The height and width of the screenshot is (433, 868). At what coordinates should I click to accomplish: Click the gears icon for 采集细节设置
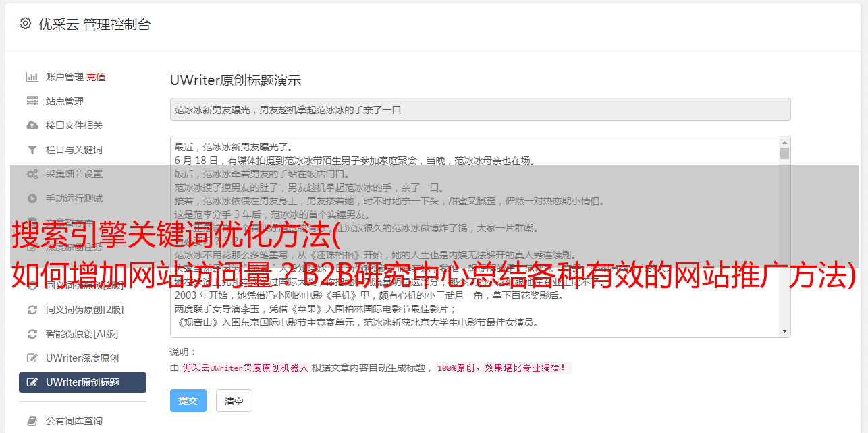point(32,174)
